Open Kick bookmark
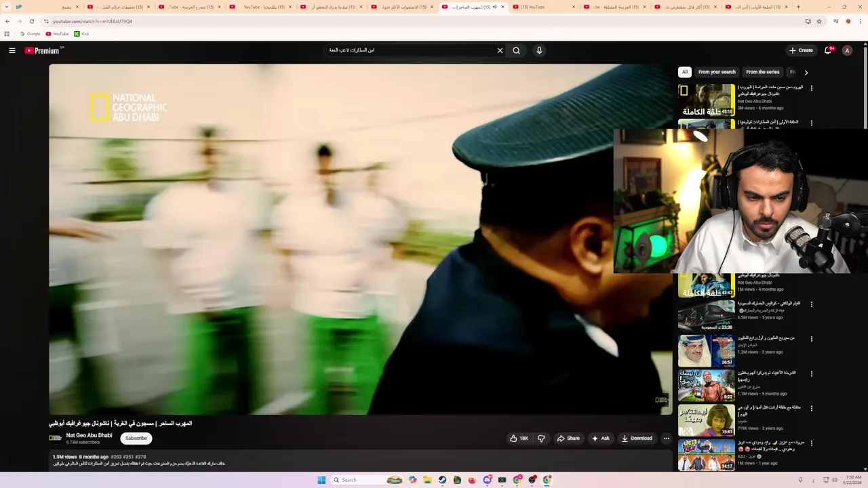Viewport: 868px width, 488px height. pyautogui.click(x=81, y=34)
